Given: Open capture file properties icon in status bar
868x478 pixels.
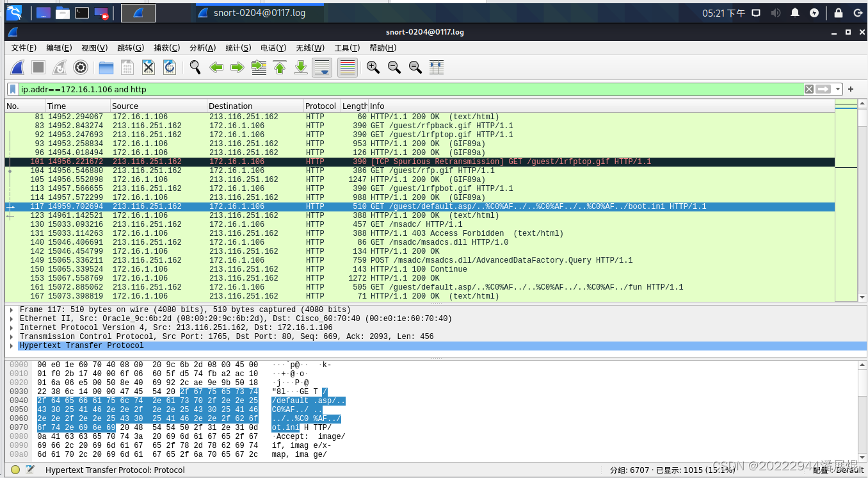Looking at the screenshot, I should pyautogui.click(x=29, y=470).
